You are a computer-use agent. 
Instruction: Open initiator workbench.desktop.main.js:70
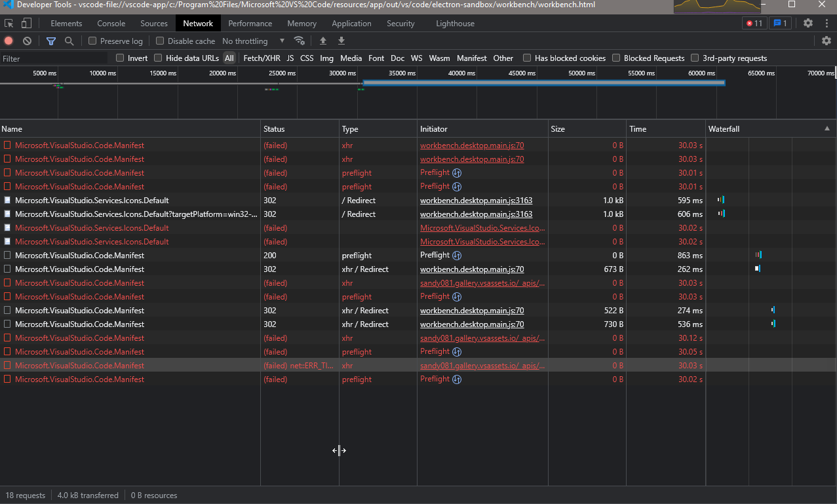(471, 145)
